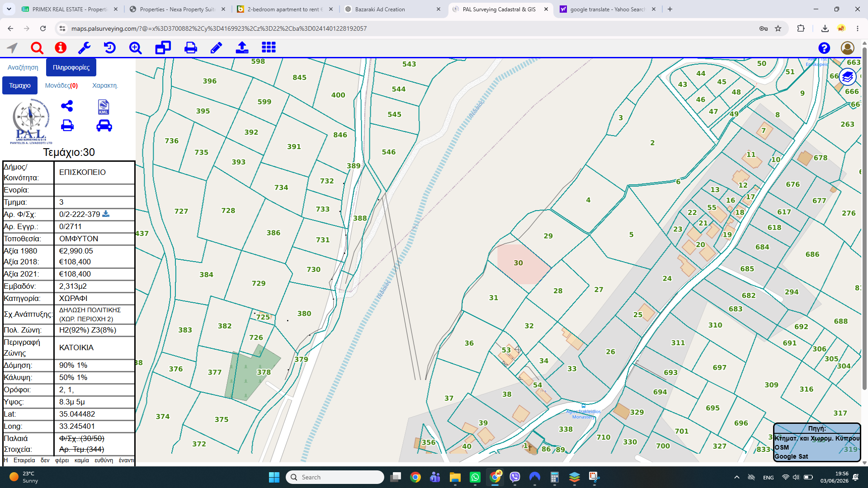Click the taskbar Search box
Viewport: 868px width, 488px height.
click(x=335, y=477)
